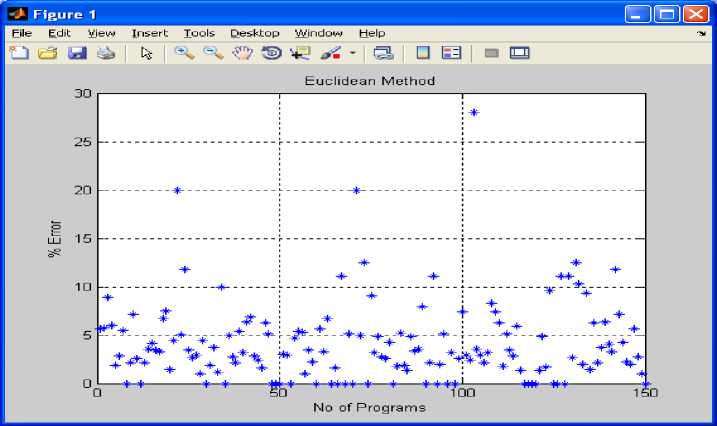Toggle the Insert Colorbar button

423,53
